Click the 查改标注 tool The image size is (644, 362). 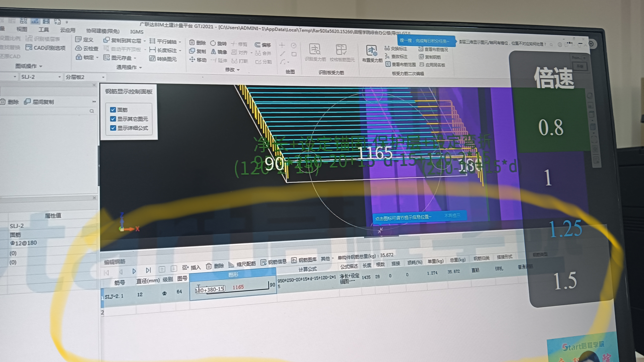tap(396, 56)
